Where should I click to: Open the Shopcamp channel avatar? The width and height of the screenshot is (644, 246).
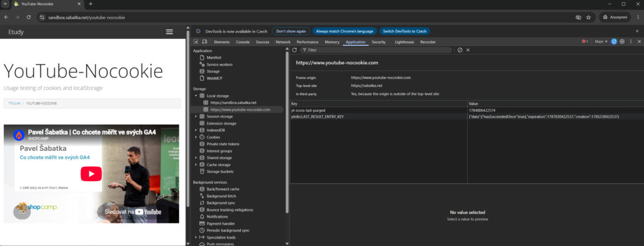[19, 135]
